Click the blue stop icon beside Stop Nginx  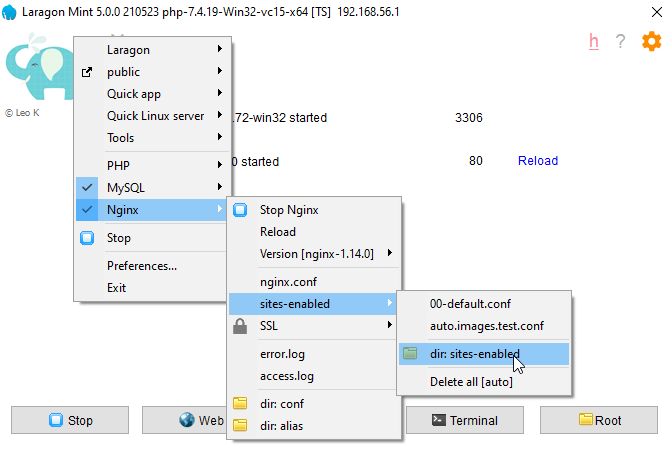click(x=240, y=210)
